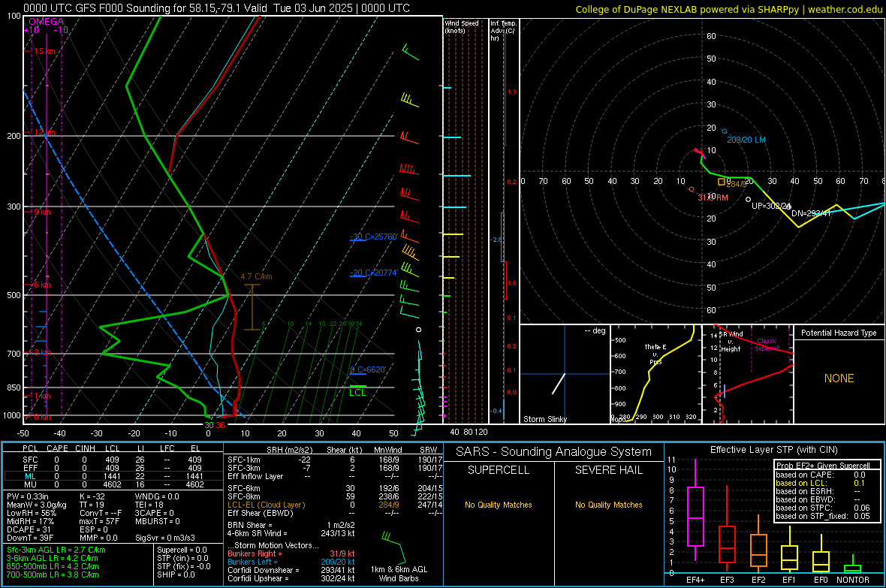Image resolution: width=886 pixels, height=588 pixels.
Task: Click the -30 C=25760' level label
Action: [374, 237]
